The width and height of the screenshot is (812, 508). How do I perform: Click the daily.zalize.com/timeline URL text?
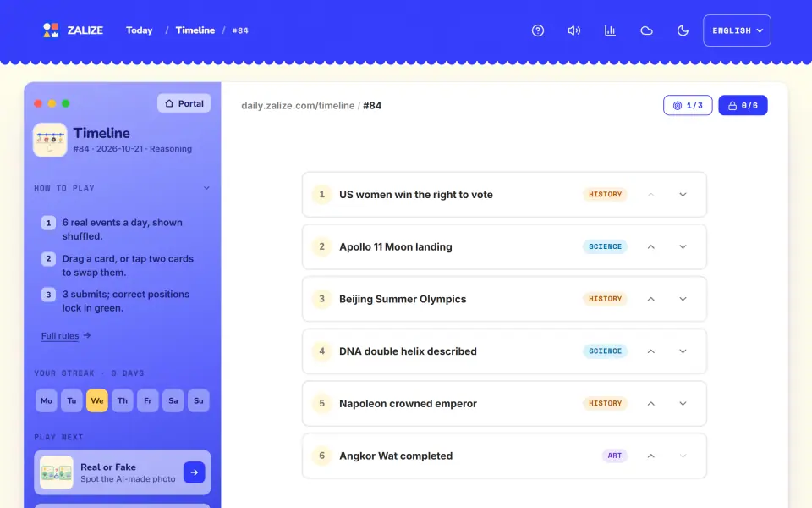point(298,105)
